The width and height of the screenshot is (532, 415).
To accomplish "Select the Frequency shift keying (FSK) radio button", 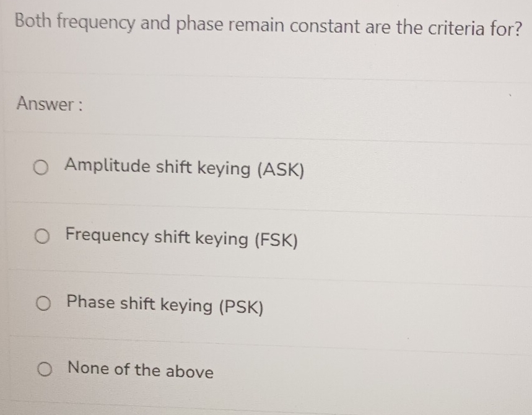I will point(42,236).
